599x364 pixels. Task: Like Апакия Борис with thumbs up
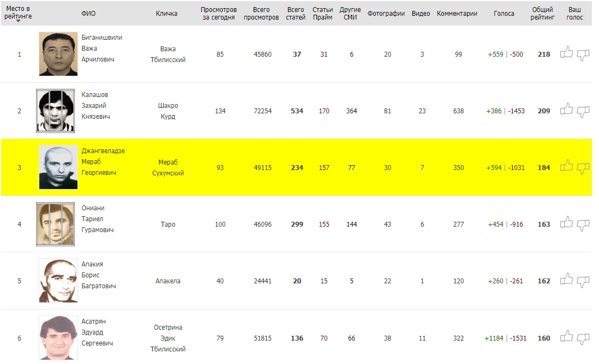pos(567,280)
